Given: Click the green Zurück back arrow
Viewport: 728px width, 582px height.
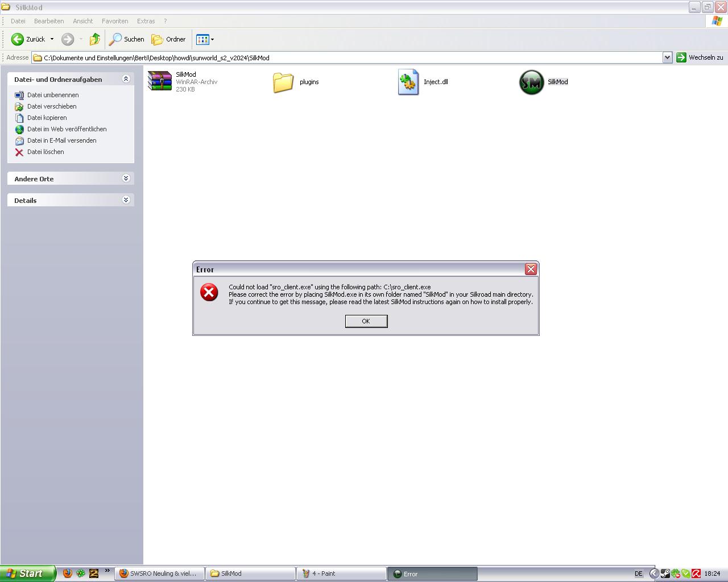Looking at the screenshot, I should coord(18,39).
